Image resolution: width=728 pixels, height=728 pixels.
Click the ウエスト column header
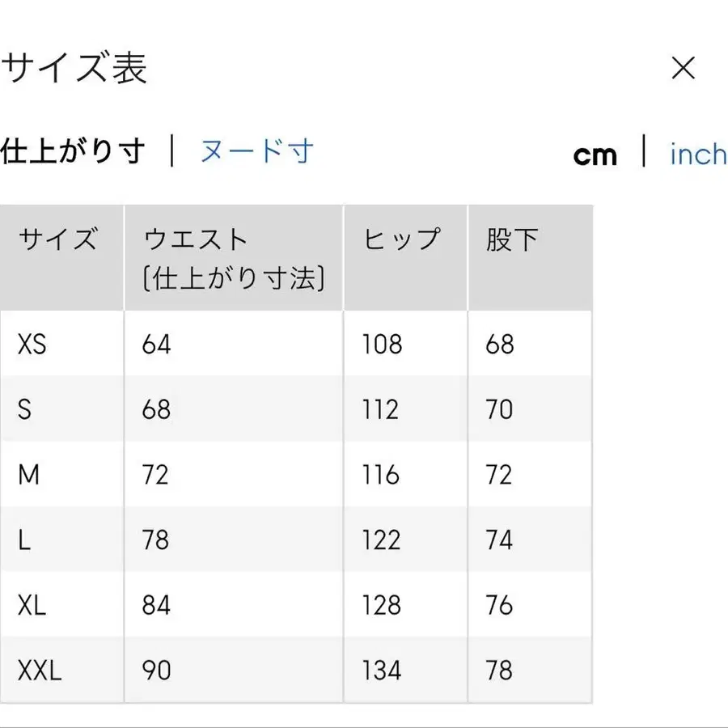click(194, 239)
